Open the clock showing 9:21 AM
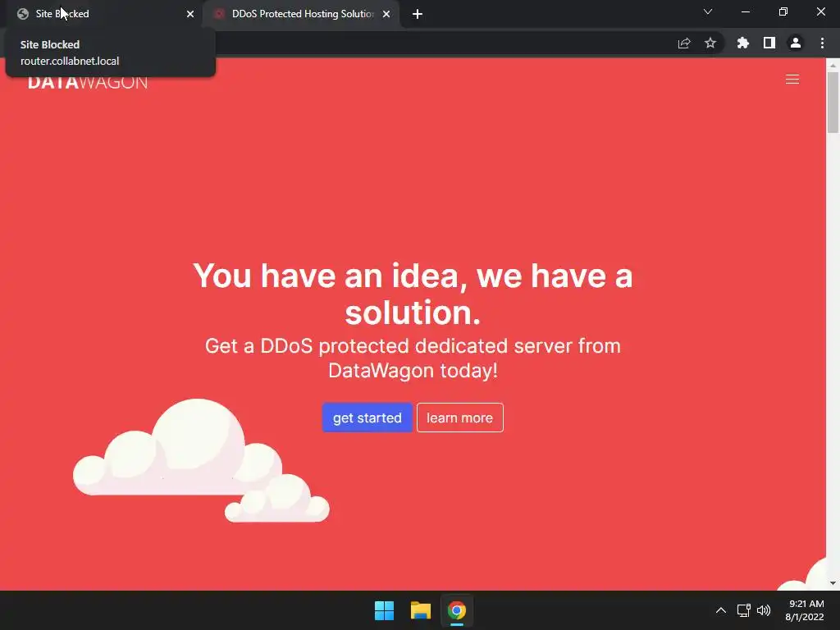Screen dimensions: 840x630 tap(805, 610)
